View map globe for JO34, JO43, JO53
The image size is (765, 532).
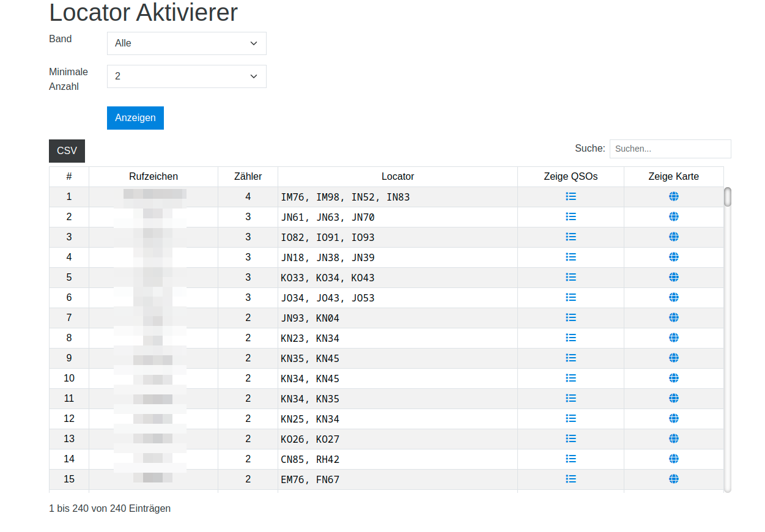(673, 297)
